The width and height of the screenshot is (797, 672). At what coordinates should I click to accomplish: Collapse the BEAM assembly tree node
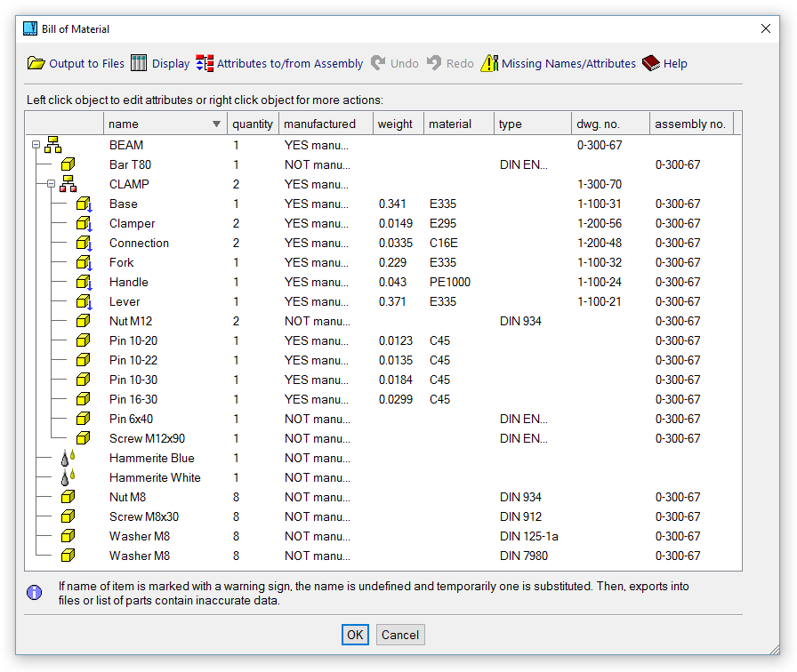tap(36, 145)
